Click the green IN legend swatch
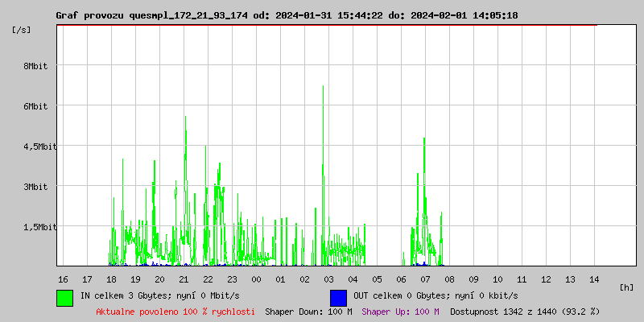644x322 pixels. 64,297
